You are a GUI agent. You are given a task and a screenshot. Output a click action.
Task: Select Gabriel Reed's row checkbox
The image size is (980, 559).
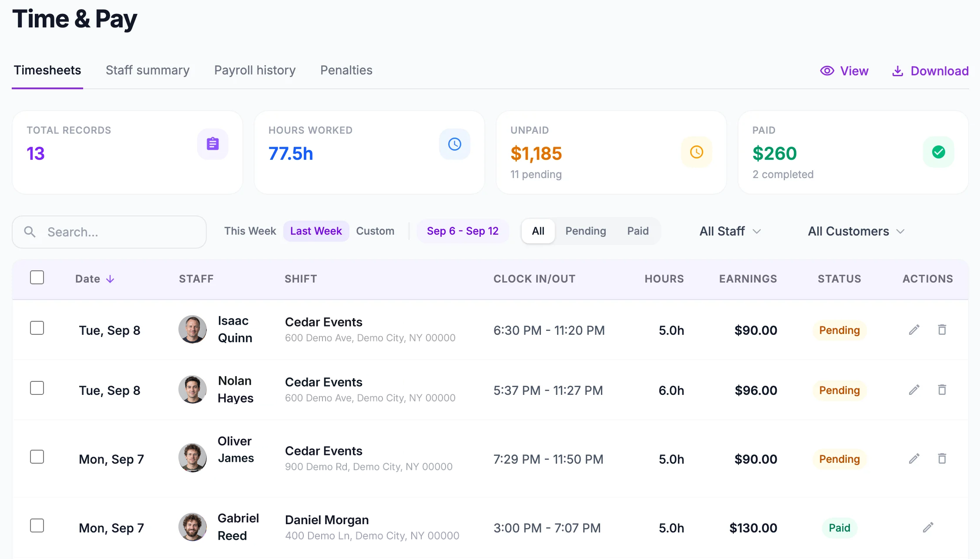point(37,525)
